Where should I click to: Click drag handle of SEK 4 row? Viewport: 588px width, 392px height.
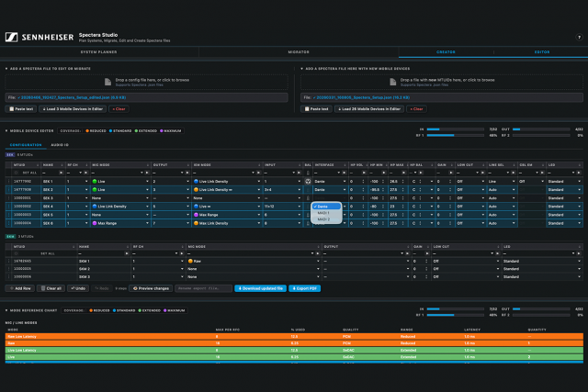(8, 207)
